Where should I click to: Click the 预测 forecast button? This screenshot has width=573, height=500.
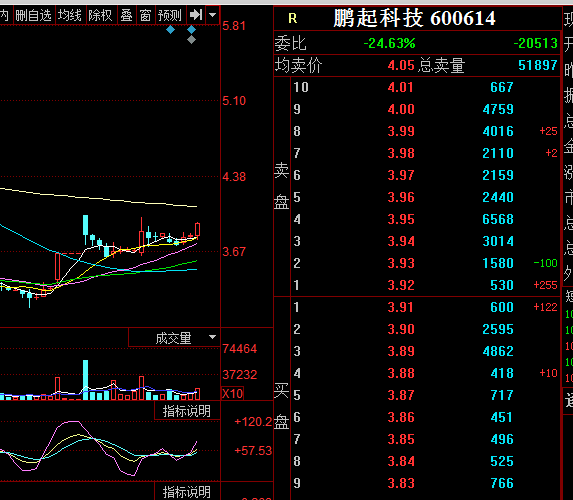click(170, 15)
